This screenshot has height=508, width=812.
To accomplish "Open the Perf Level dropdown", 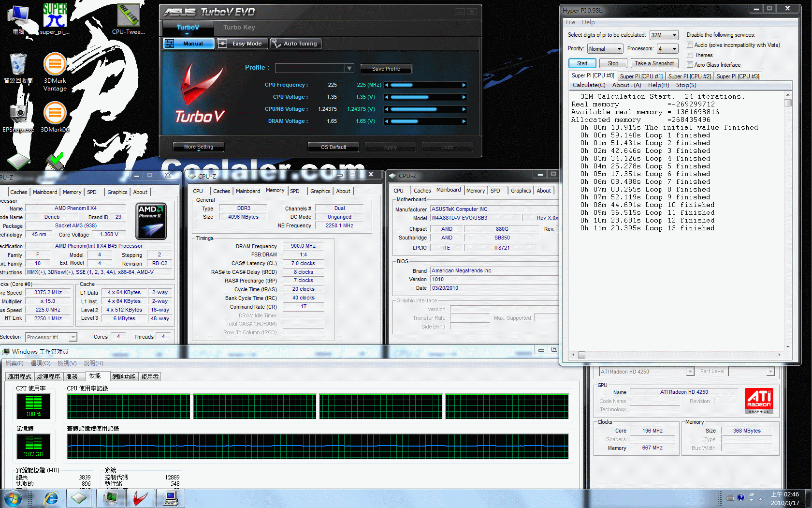I will pyautogui.click(x=752, y=372).
